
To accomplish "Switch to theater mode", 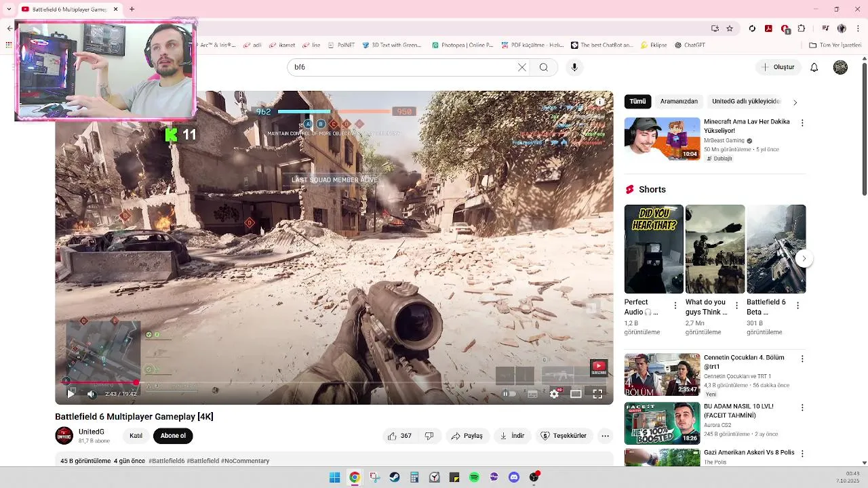I will pos(576,394).
